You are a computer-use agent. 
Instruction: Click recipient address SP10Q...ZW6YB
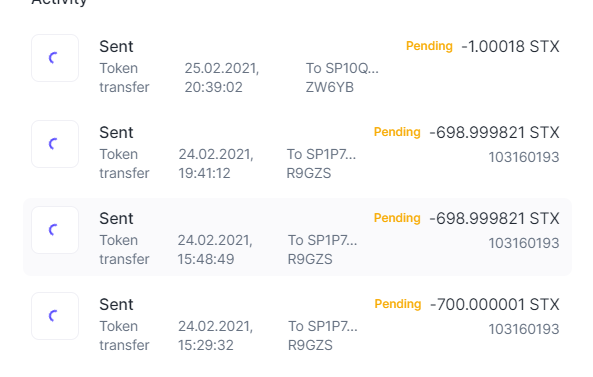(342, 78)
